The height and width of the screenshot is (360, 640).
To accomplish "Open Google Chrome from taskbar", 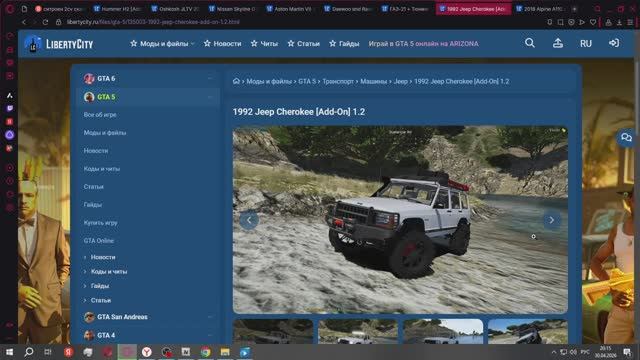I will [205, 352].
